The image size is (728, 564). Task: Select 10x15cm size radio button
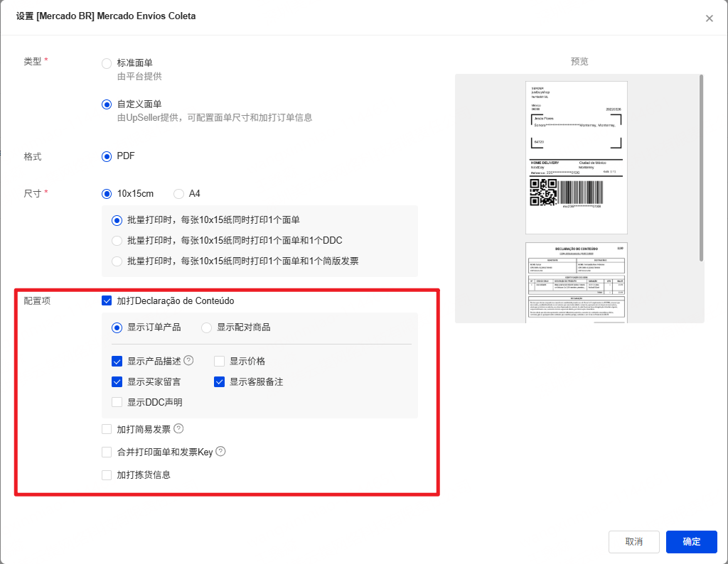point(107,193)
